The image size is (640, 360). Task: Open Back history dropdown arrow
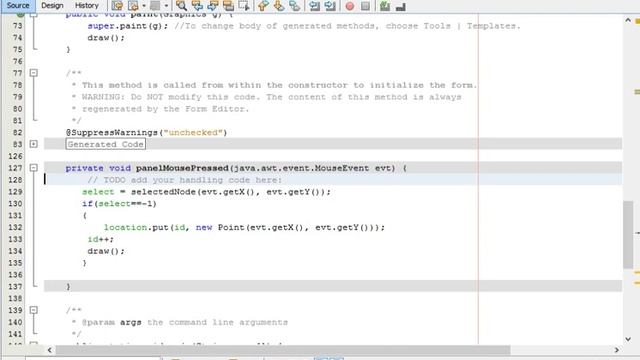coord(144,6)
